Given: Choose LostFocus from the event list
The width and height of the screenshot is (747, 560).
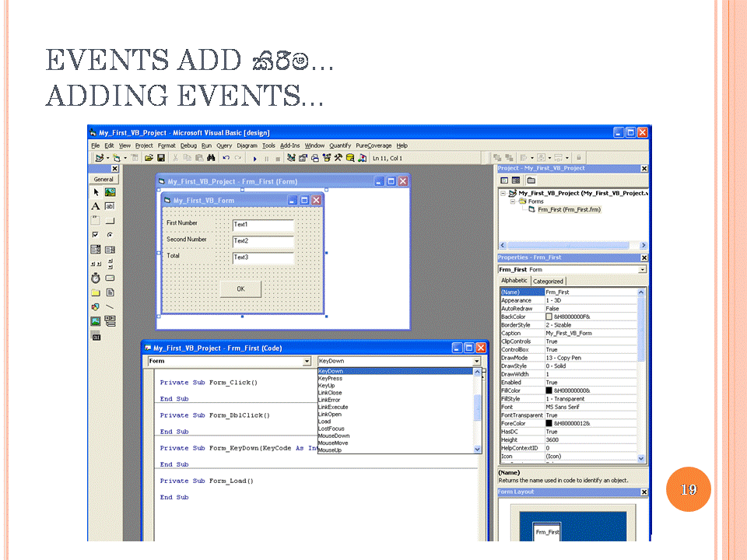Looking at the screenshot, I should pyautogui.click(x=331, y=429).
